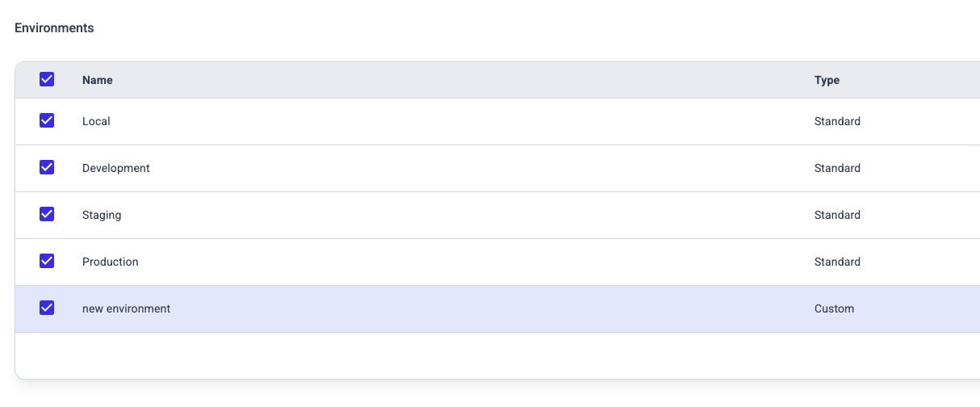Click the Staging environment name
This screenshot has height=407, width=980.
(102, 215)
